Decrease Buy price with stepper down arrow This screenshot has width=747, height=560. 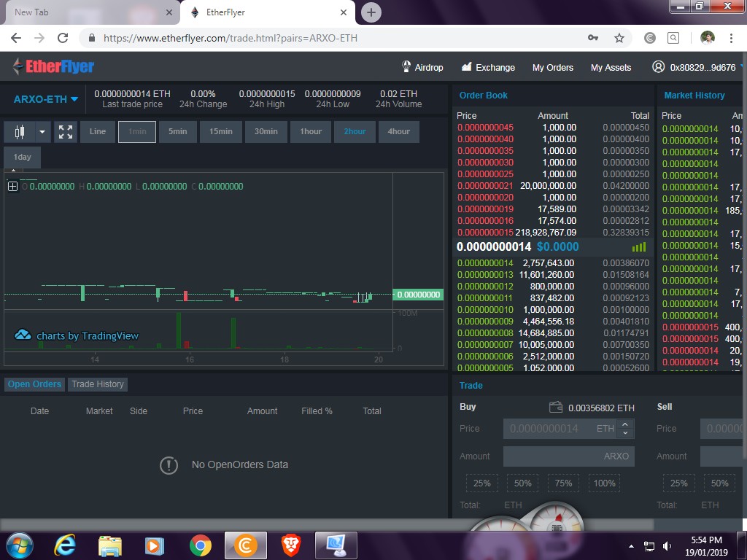click(x=625, y=433)
